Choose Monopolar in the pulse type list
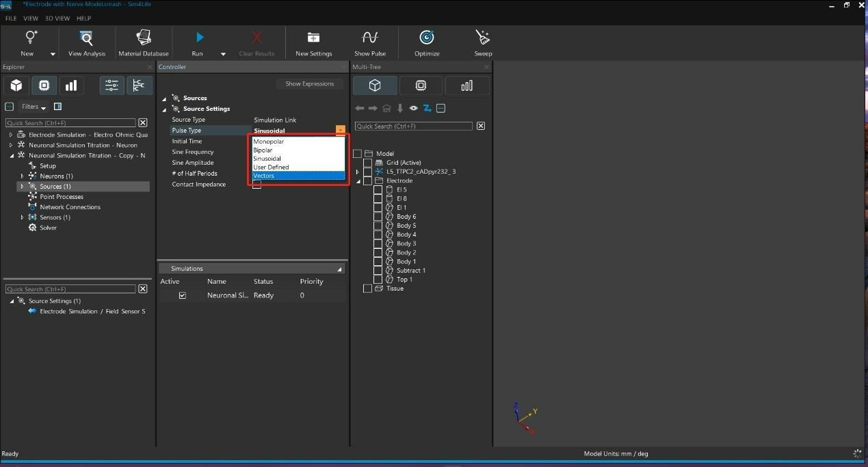The width and height of the screenshot is (868, 467). (268, 142)
